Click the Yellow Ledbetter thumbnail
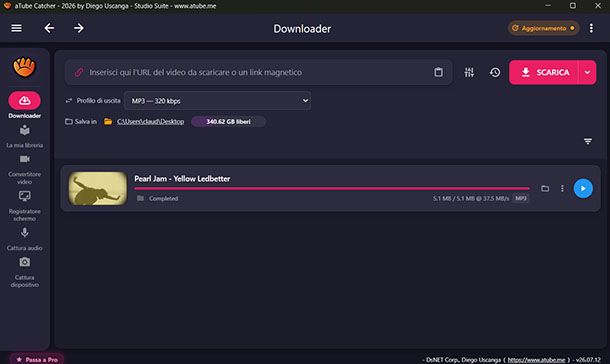This screenshot has height=364, width=610. coord(98,188)
